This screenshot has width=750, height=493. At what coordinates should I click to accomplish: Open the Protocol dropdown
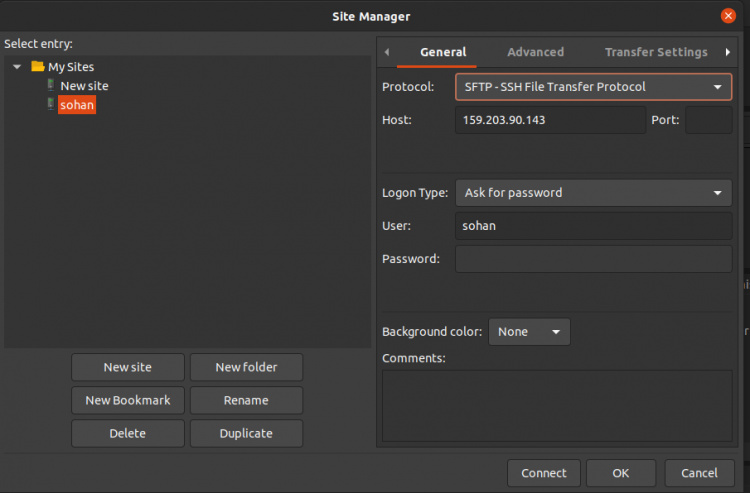click(x=593, y=87)
